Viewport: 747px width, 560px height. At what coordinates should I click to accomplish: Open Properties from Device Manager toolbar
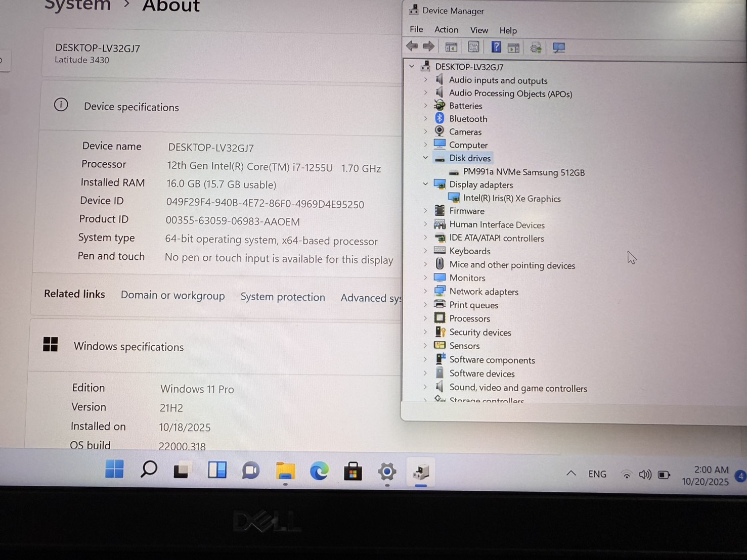tap(473, 48)
